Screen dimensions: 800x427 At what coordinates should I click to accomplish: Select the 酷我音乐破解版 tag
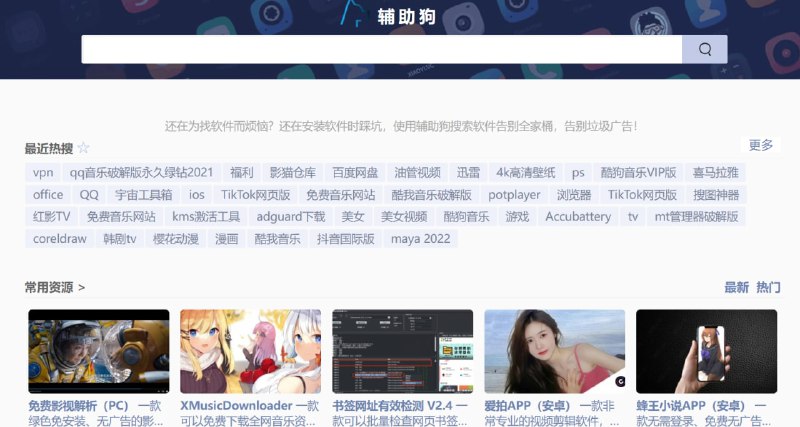[431, 194]
